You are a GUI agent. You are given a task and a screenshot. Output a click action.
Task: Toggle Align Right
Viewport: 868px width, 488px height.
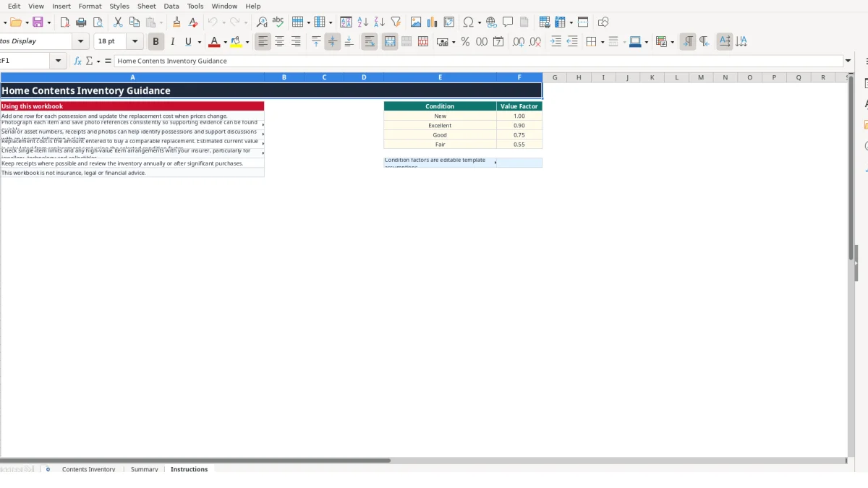[x=296, y=42]
